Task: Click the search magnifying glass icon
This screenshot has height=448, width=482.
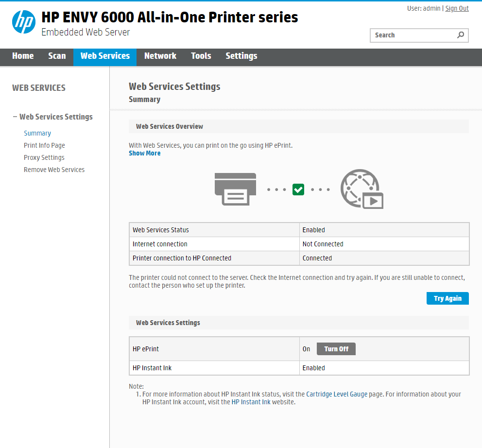Action: tap(460, 35)
